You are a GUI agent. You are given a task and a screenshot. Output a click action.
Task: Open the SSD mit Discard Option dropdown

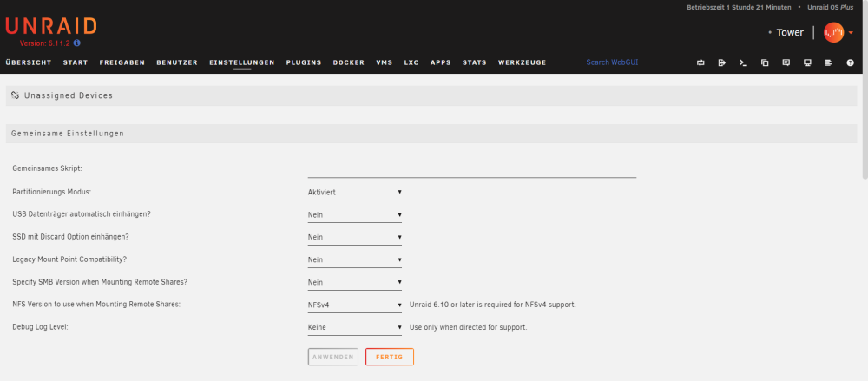pyautogui.click(x=355, y=237)
